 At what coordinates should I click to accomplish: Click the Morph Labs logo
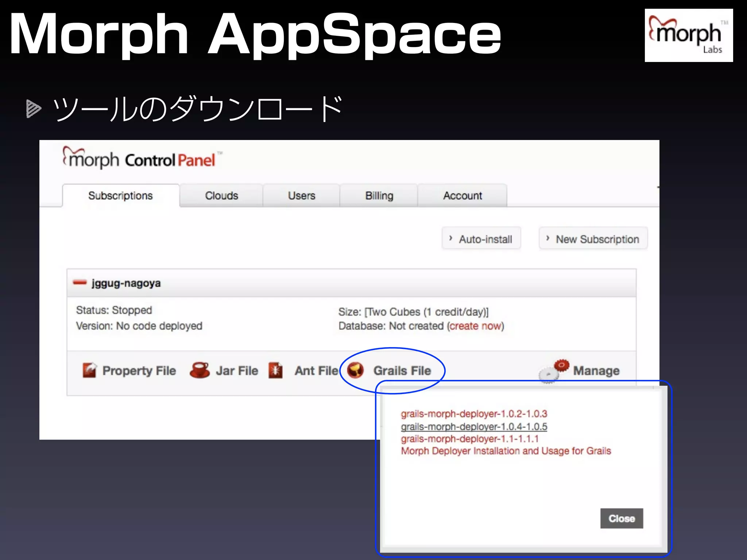(688, 35)
